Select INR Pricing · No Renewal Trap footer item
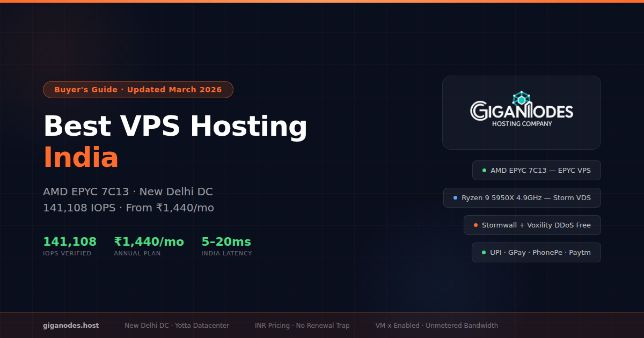Screen dimensions: 644x338 tap(302, 326)
